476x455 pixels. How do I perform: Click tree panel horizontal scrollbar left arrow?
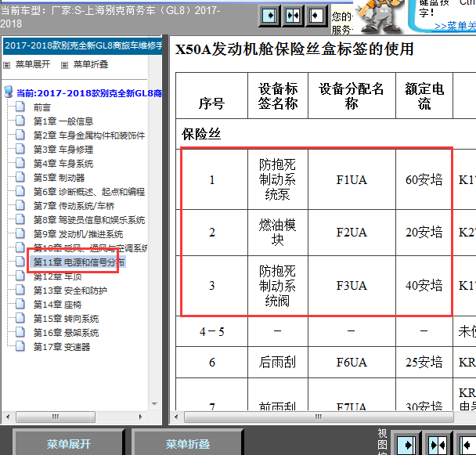pyautogui.click(x=8, y=417)
